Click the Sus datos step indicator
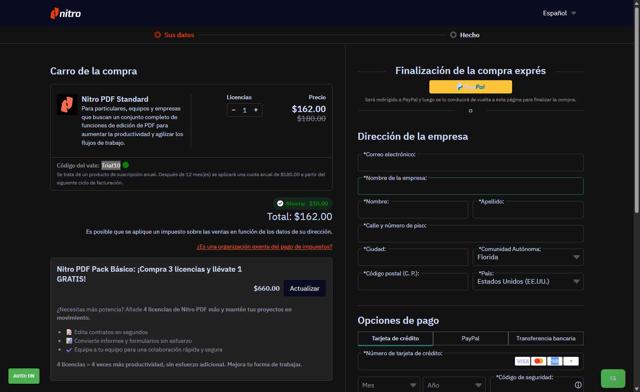The image size is (640, 392). [x=174, y=35]
